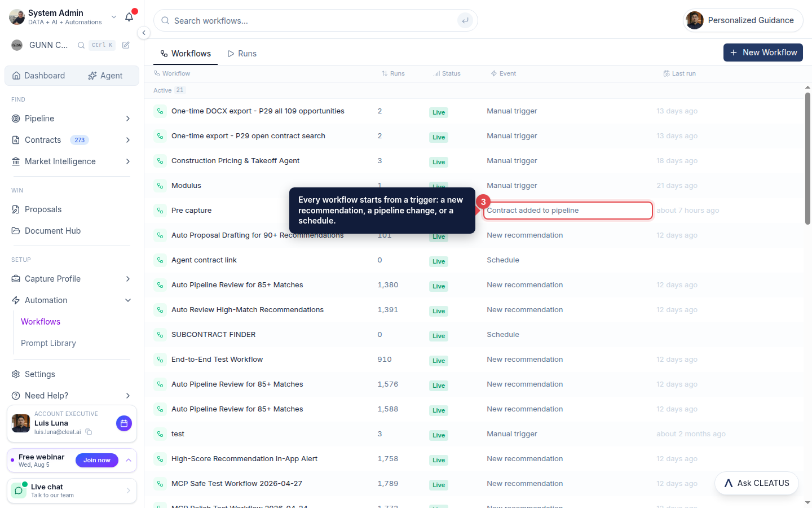
Task: Open One-time export P29 open contract search
Action: pos(248,136)
